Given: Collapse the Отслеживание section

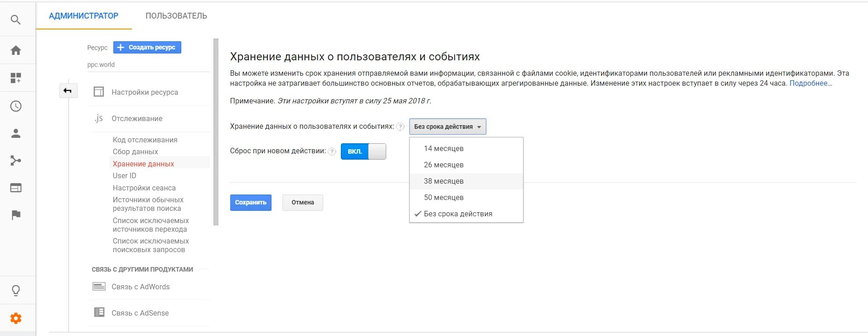Looking at the screenshot, I should (x=137, y=118).
